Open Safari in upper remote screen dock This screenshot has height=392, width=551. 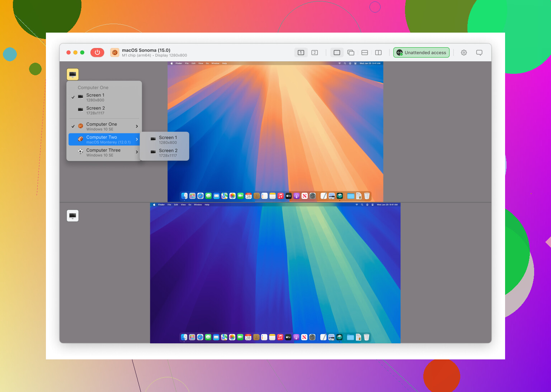coord(201,196)
